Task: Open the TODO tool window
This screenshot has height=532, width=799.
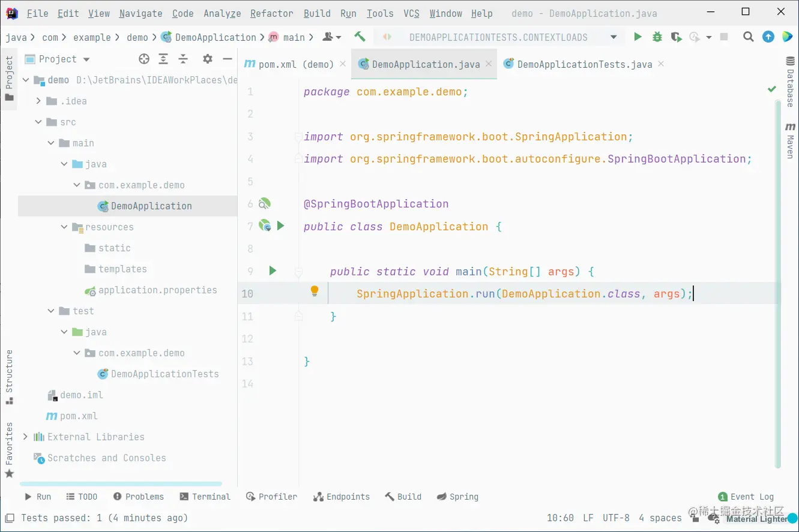Action: 82,497
